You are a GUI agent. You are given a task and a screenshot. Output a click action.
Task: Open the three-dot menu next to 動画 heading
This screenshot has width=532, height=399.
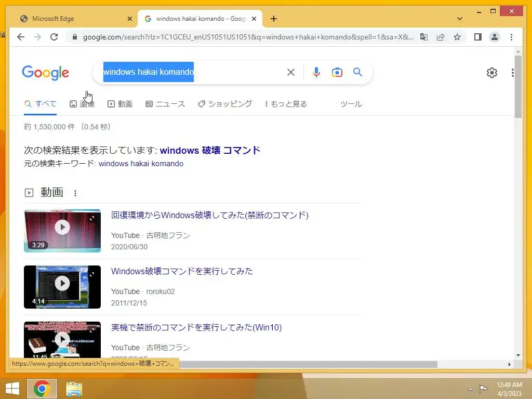pyautogui.click(x=75, y=193)
